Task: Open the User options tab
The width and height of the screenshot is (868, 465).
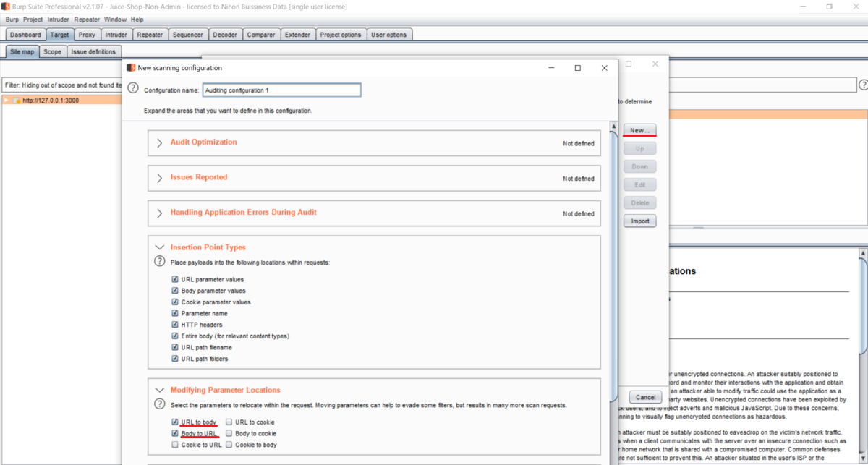Action: click(389, 35)
